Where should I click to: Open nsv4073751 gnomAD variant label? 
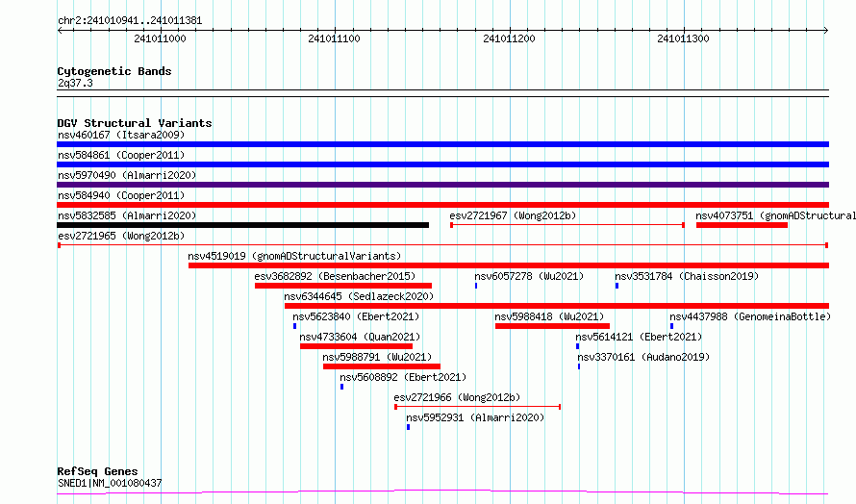[x=775, y=215]
